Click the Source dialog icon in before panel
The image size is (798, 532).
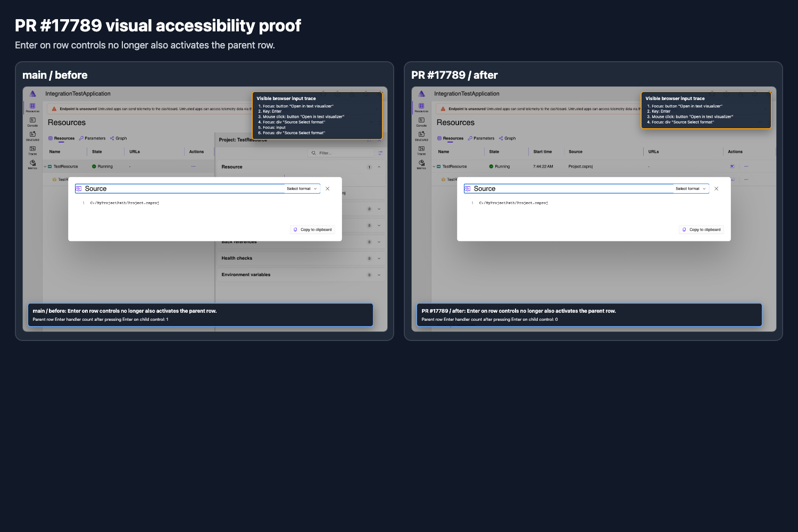coord(79,189)
